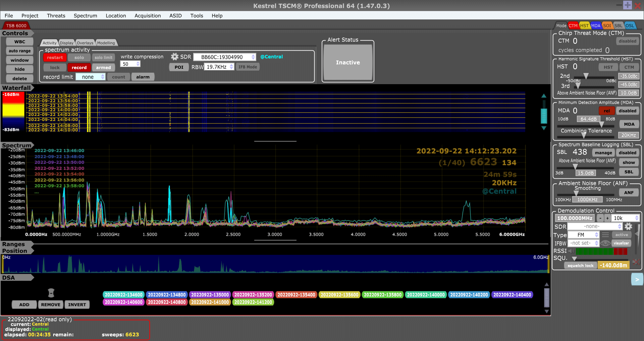Open the Acquisition menu

click(x=148, y=16)
